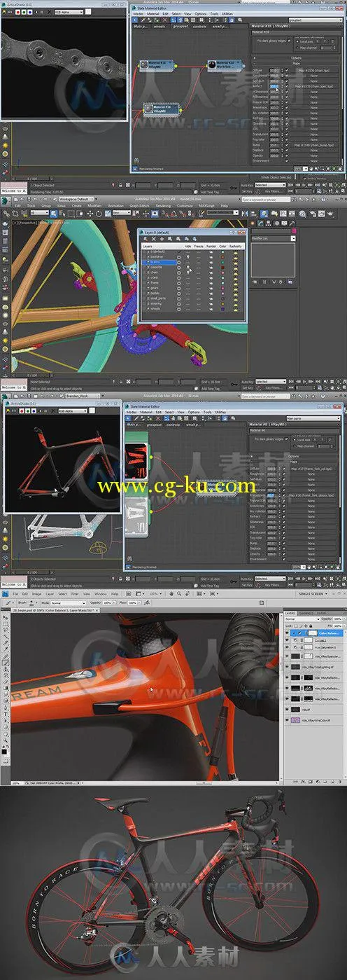Select the Eraser tool in Photoshop

[x=6, y=682]
